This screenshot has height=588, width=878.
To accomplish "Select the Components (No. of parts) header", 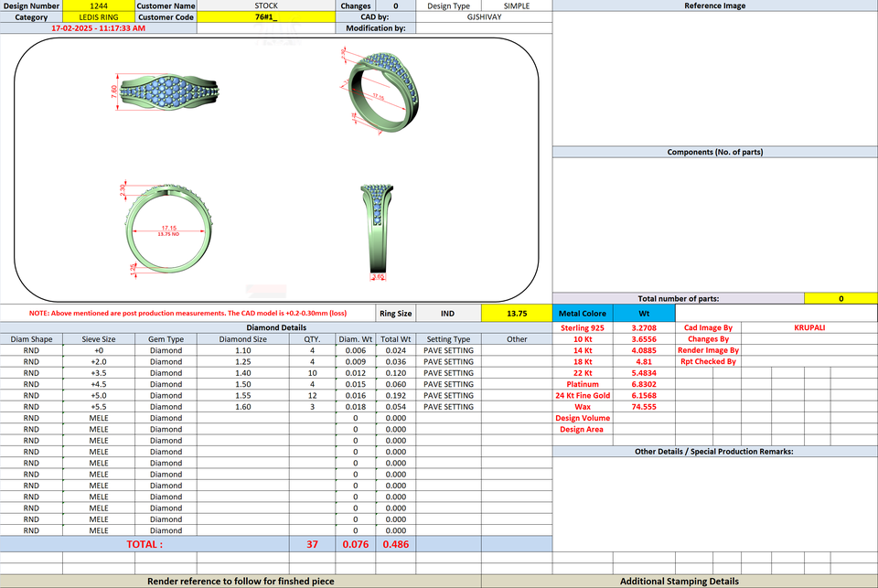I will [715, 152].
